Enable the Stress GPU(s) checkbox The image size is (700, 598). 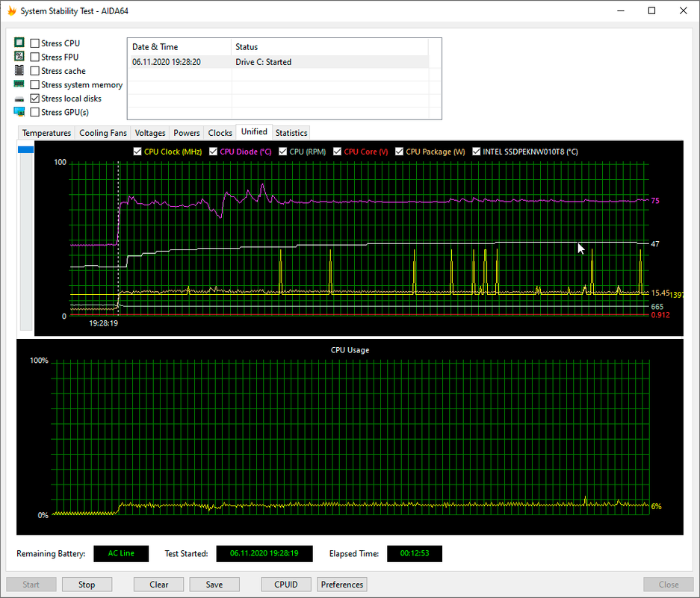click(35, 113)
